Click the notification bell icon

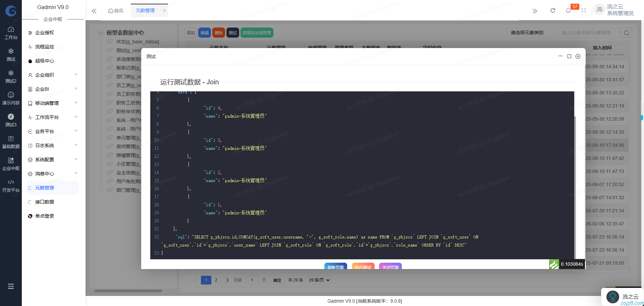point(568,11)
